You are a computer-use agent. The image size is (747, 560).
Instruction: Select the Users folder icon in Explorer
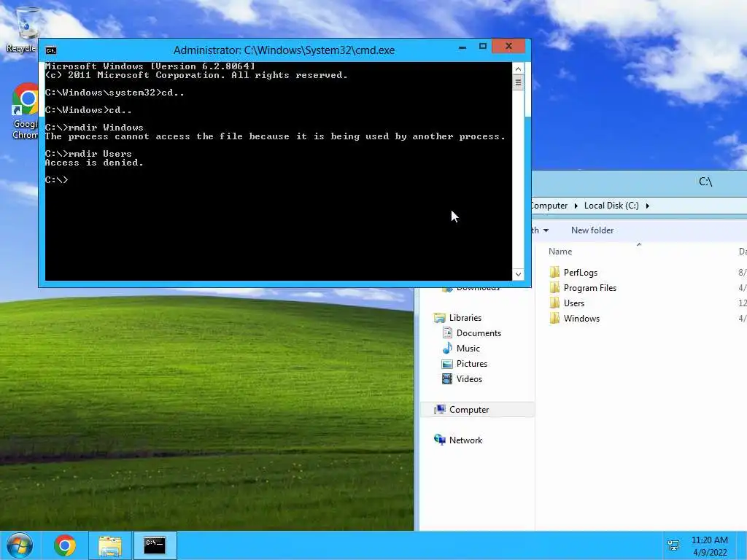(x=554, y=303)
